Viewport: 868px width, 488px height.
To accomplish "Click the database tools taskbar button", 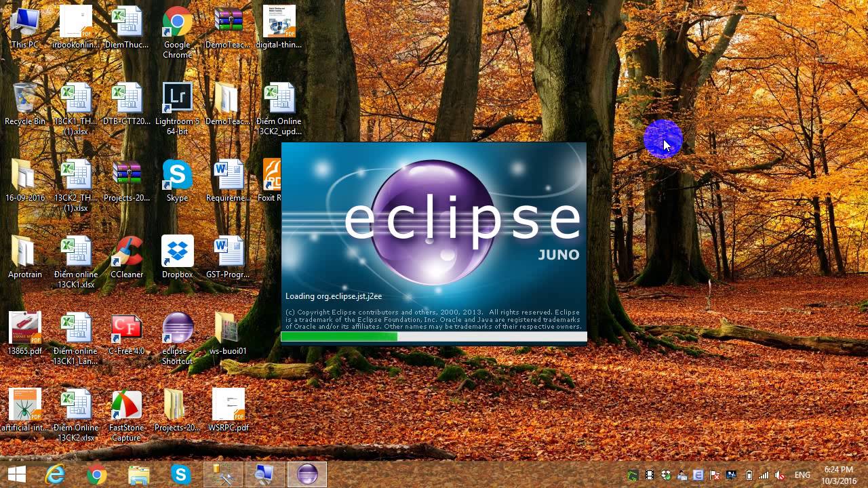I will tap(222, 474).
